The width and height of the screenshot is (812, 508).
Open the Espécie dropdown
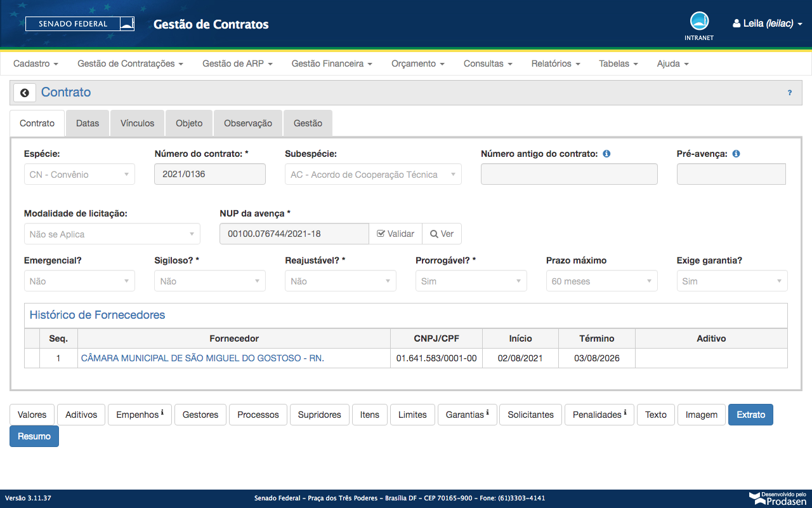point(79,175)
